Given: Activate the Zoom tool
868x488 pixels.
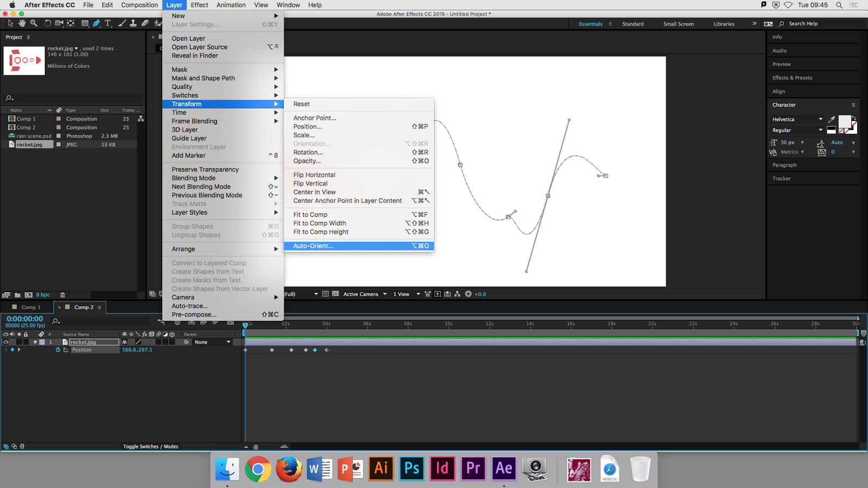Looking at the screenshot, I should (x=34, y=23).
